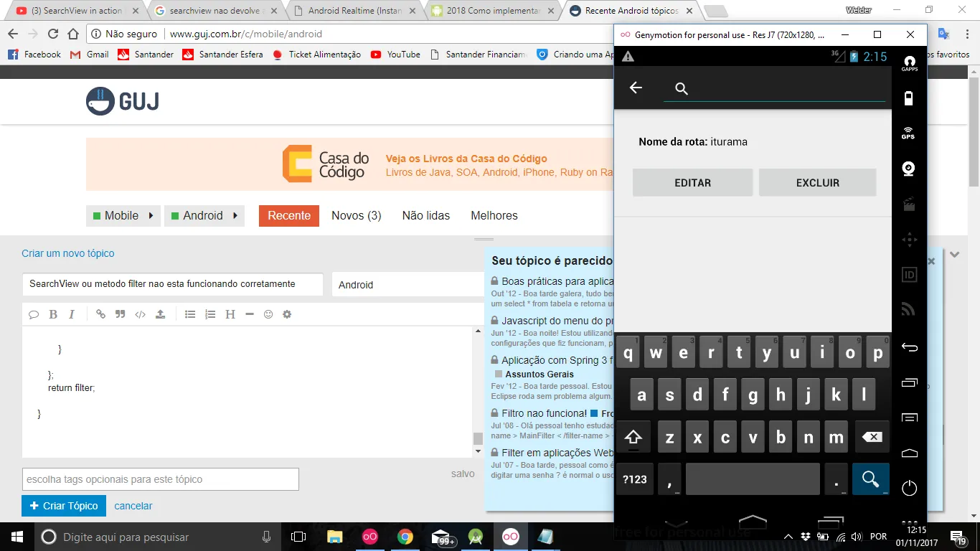
Task: Open the GPS widget in Genymotion sidebar
Action: pos(909,133)
